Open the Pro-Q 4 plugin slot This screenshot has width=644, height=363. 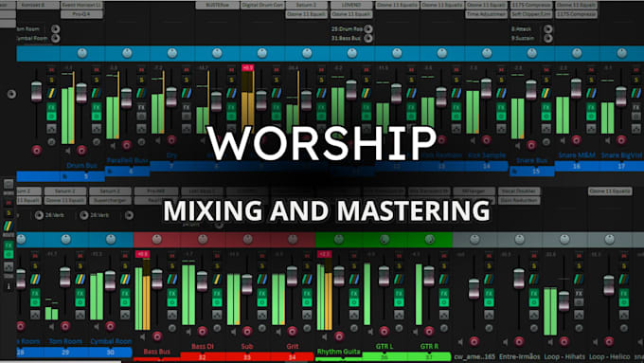click(81, 14)
